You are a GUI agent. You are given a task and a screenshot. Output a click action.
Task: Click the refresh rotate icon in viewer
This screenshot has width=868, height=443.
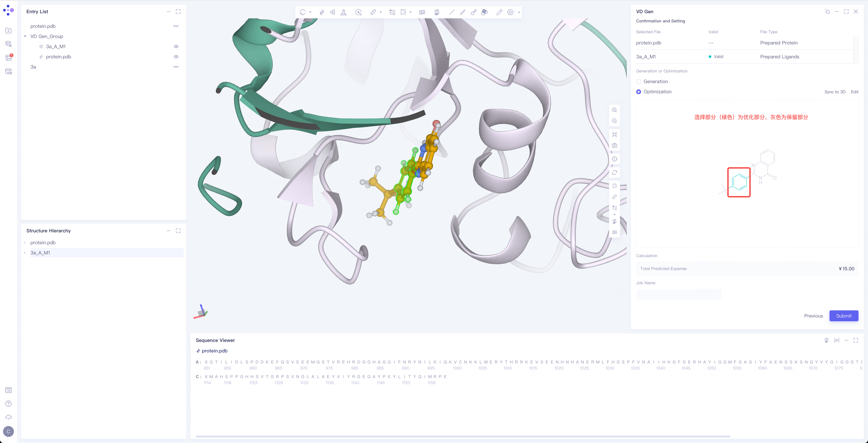click(x=615, y=173)
